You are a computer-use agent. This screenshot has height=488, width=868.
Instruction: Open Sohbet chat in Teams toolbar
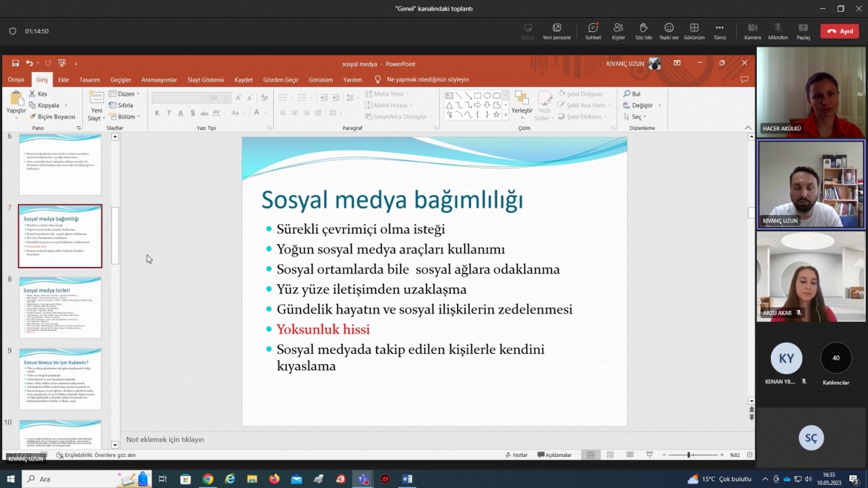(593, 31)
